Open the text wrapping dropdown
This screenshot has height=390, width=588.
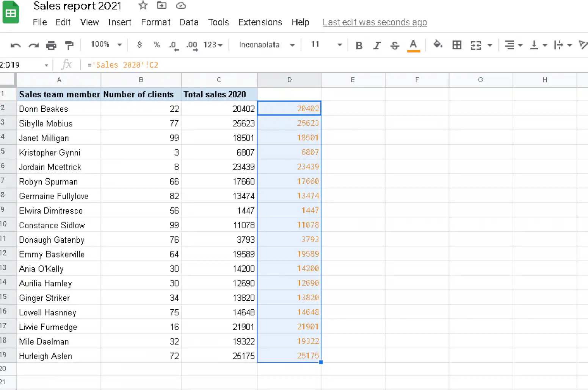[563, 45]
